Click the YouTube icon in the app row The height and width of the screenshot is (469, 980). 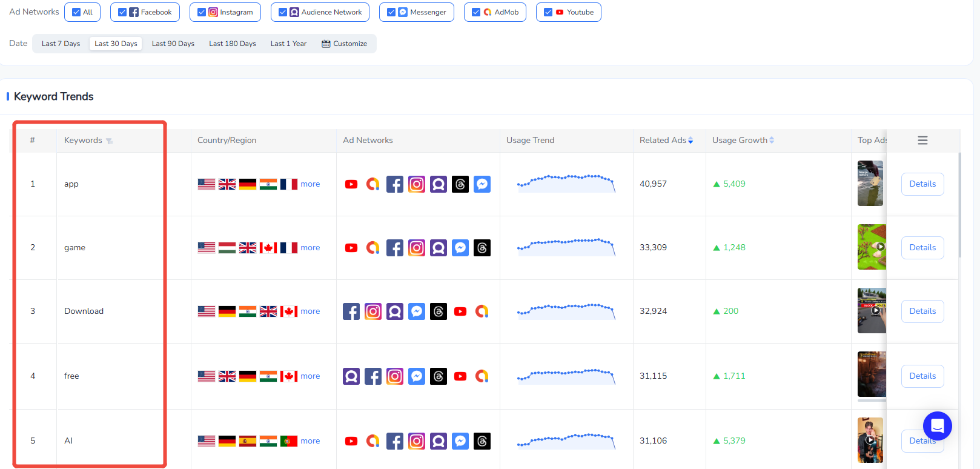coord(351,184)
